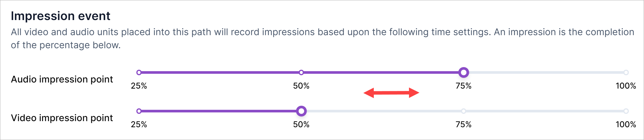The width and height of the screenshot is (644, 140).
Task: Click the 75% label under audio slider
Action: (x=464, y=86)
